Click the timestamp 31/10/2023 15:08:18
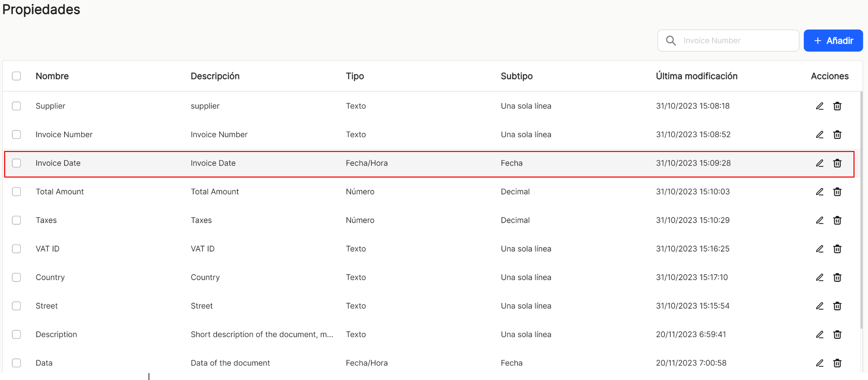 coord(693,106)
